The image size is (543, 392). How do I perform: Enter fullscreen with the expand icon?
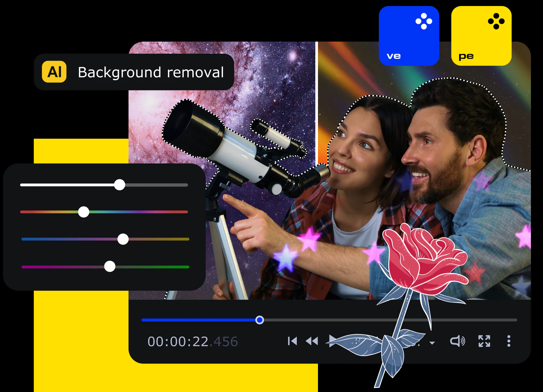(x=484, y=341)
